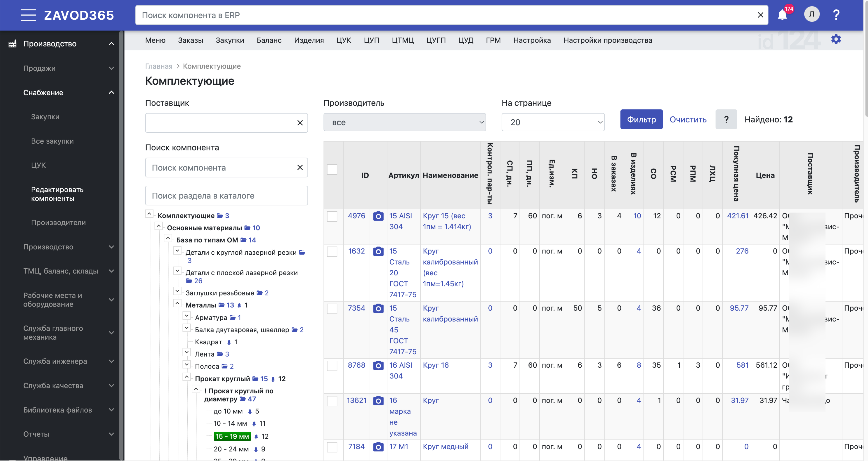868x461 pixels.
Task: Select the highlighted '15 - 19 мм' tree item
Action: [x=232, y=436]
